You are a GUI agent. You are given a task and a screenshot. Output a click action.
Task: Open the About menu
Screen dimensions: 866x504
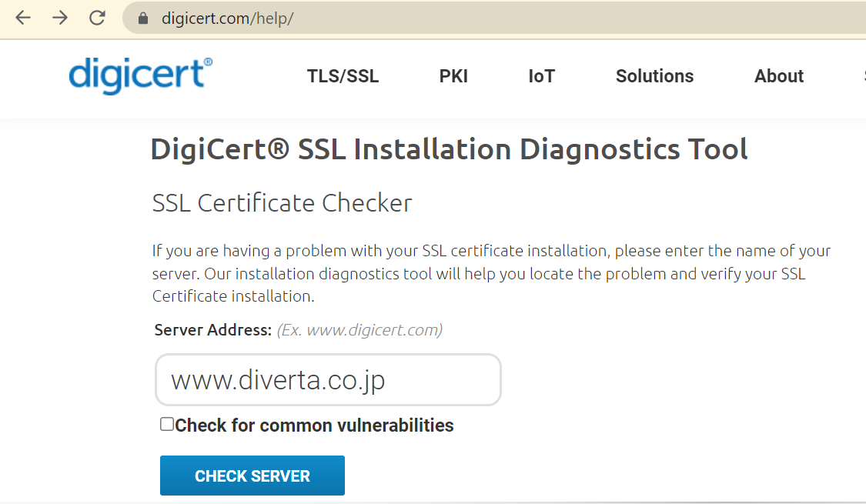(x=778, y=76)
